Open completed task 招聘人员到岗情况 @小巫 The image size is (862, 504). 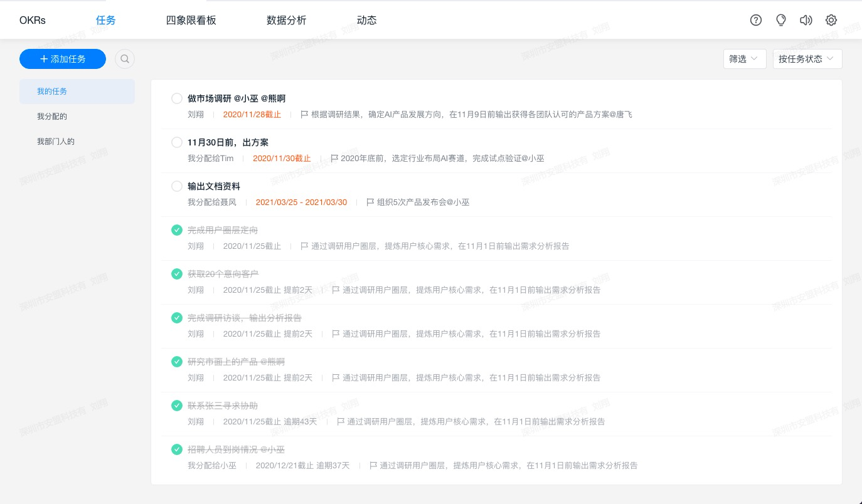point(236,449)
